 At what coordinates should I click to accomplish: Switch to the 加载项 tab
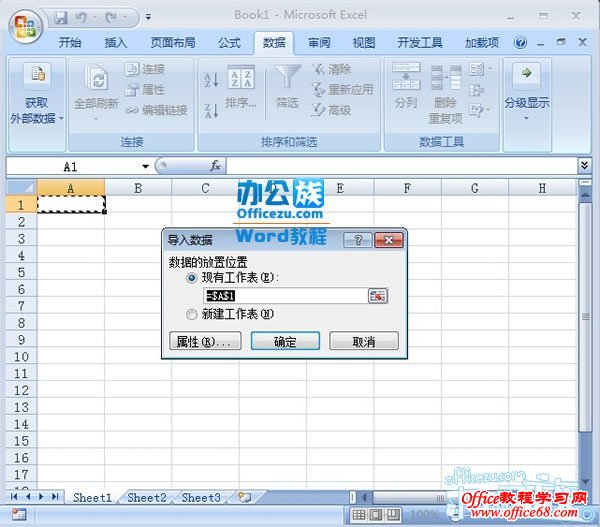pos(482,42)
